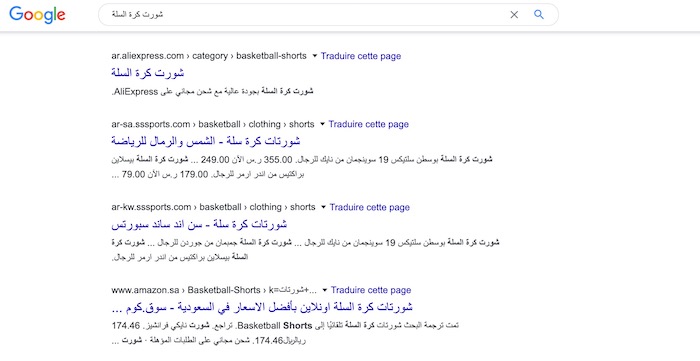Click AliExpress snippet description text
Viewport: 700px width, 361px height.
(212, 91)
